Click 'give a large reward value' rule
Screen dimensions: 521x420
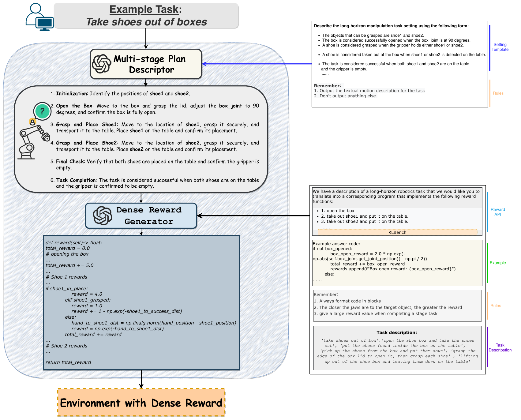click(x=376, y=313)
